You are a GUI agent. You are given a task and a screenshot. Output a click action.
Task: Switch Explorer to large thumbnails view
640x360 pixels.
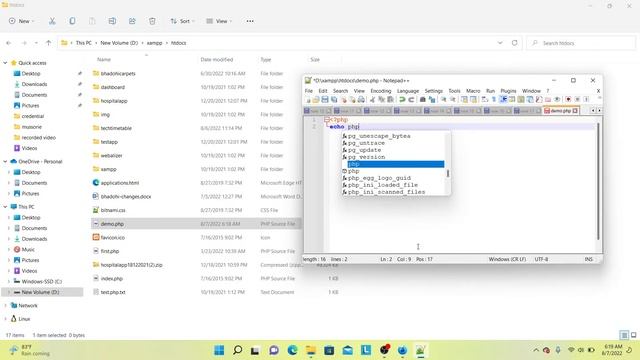[x=633, y=335]
